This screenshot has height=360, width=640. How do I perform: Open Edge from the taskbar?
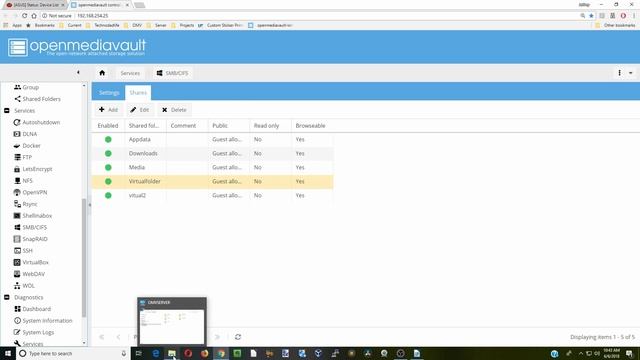pyautogui.click(x=156, y=353)
